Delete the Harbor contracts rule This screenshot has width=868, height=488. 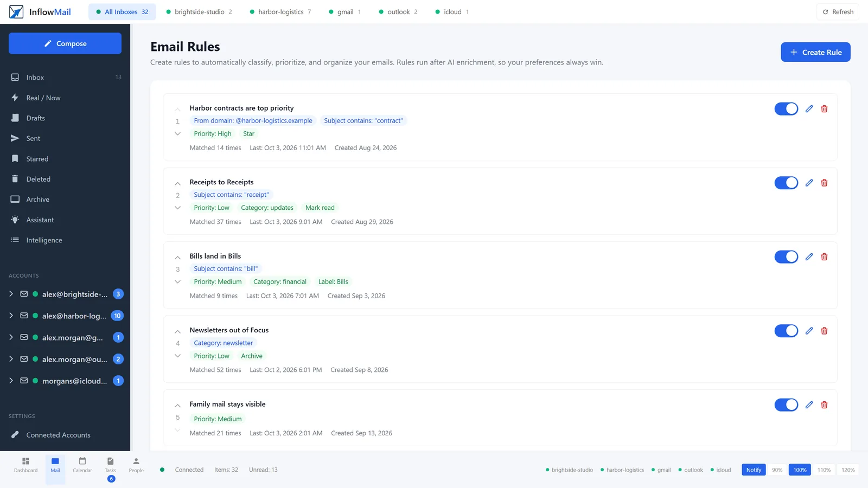824,109
